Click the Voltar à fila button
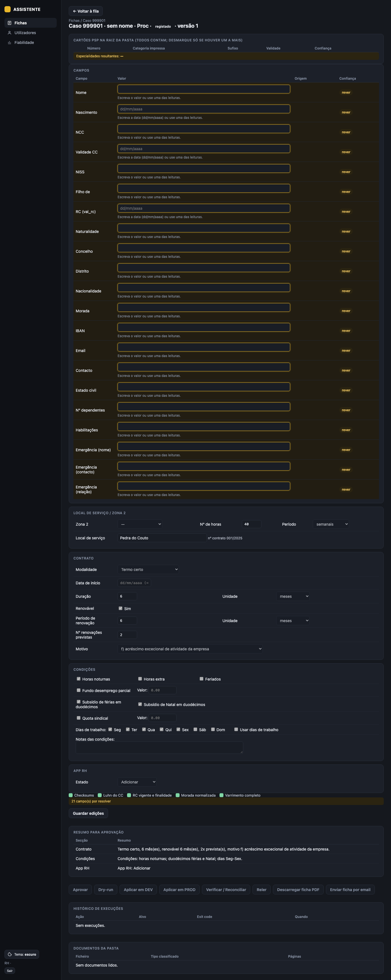Screen dimensions: 391x980 [x=86, y=11]
